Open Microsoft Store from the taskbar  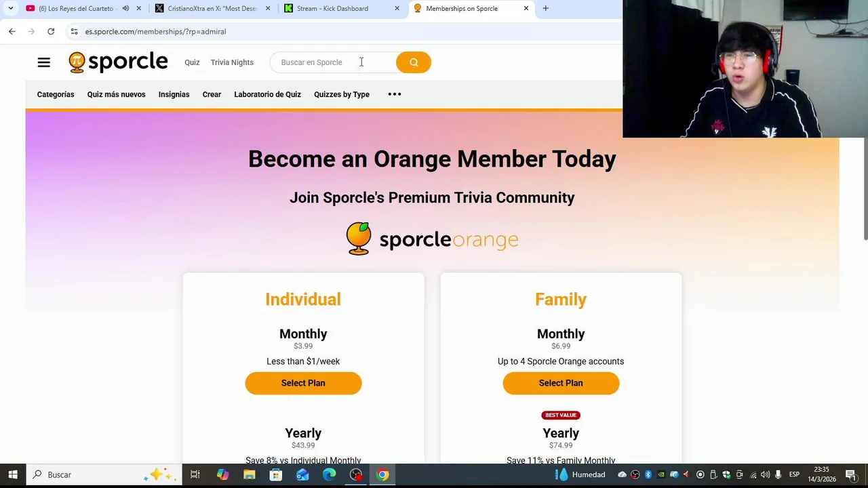coord(276,474)
